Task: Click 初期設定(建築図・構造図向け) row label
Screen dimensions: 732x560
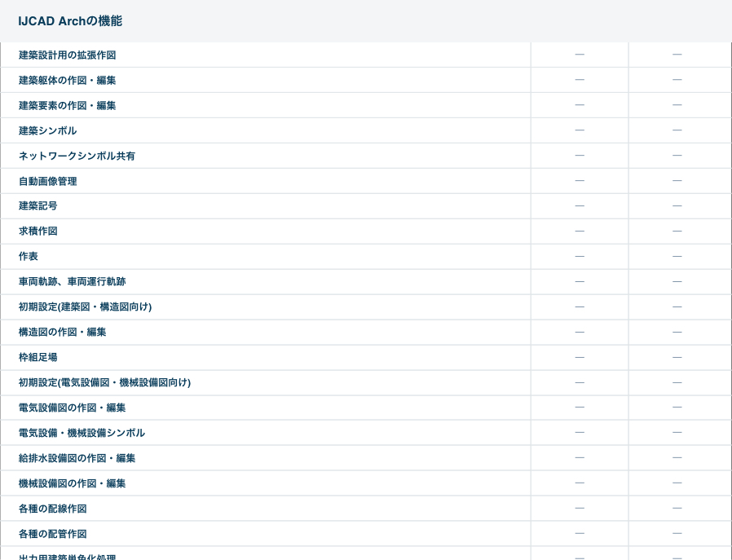Action: point(85,307)
